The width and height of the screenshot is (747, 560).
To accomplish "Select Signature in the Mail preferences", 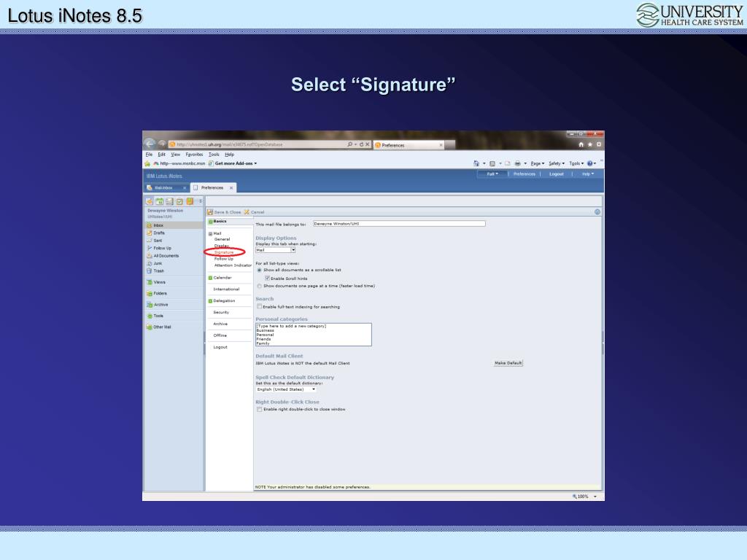I will 224,252.
